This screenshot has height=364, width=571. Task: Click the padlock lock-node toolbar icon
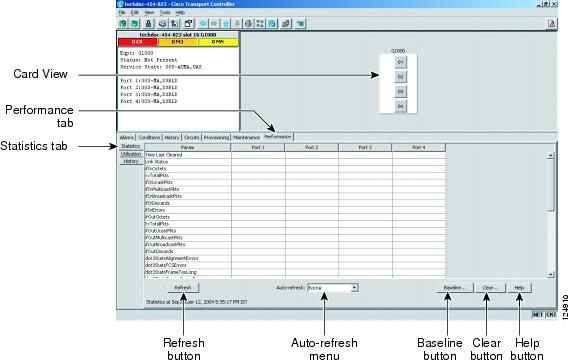pos(148,24)
